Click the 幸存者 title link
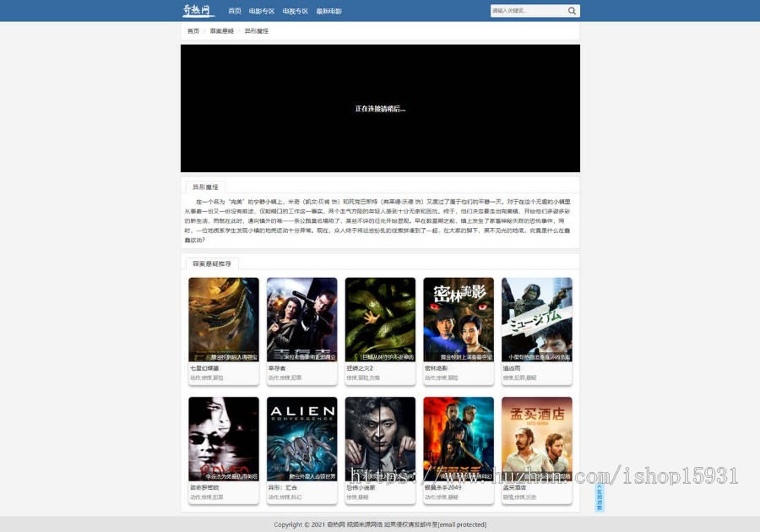The width and height of the screenshot is (760, 532). coord(277,368)
